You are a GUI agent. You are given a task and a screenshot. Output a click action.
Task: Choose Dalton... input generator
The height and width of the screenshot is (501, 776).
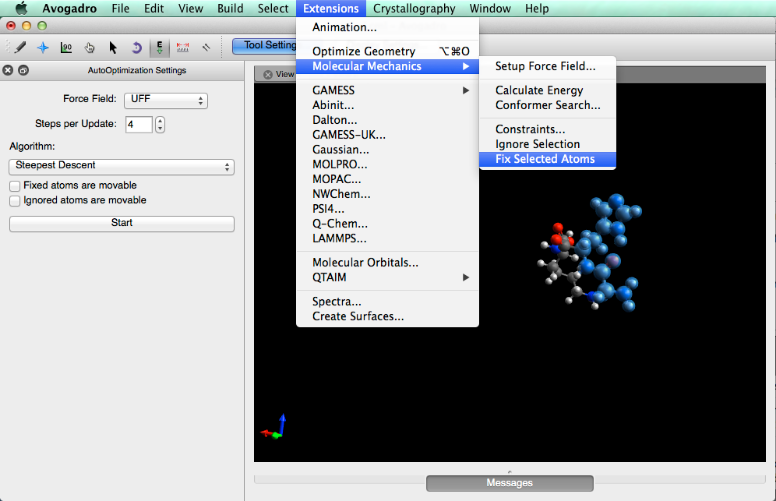coord(388,120)
